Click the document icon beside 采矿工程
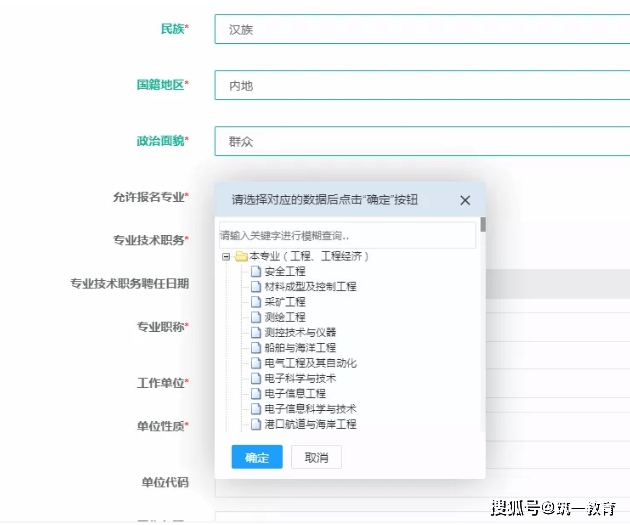This screenshot has height=525, width=630. (x=256, y=302)
